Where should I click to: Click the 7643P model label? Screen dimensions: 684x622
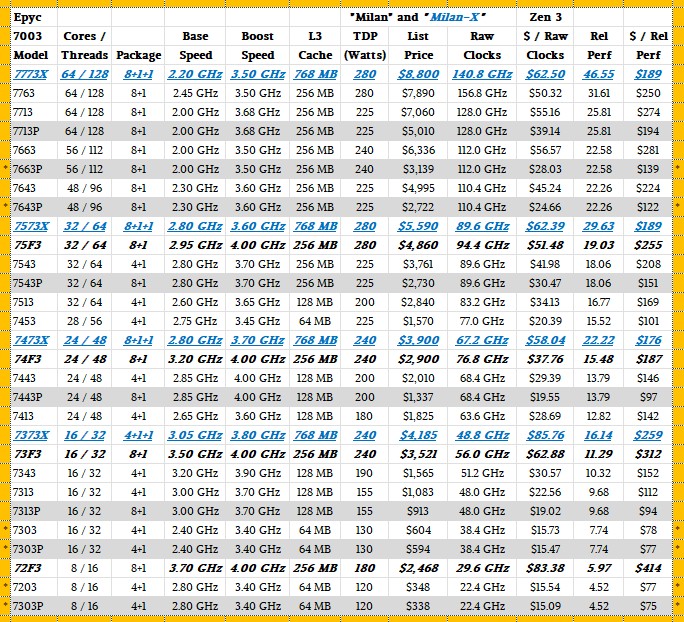tap(28, 207)
